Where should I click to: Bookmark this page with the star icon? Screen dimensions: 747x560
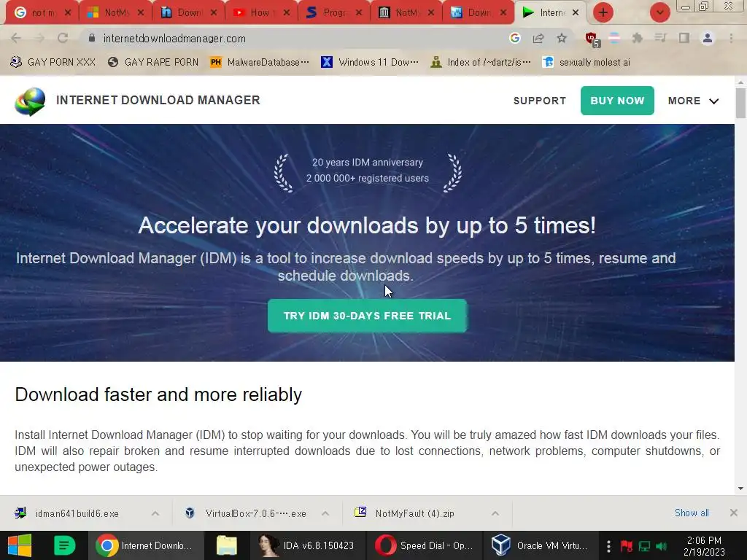562,38
